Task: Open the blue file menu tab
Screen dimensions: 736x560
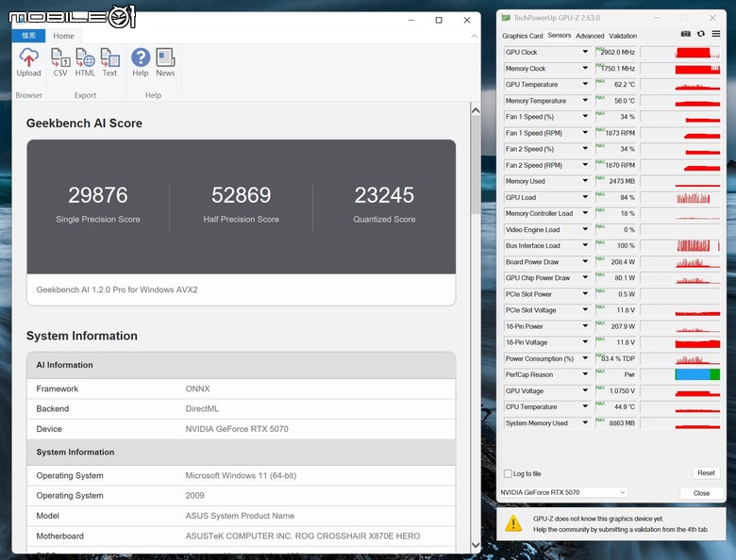Action: coord(28,36)
